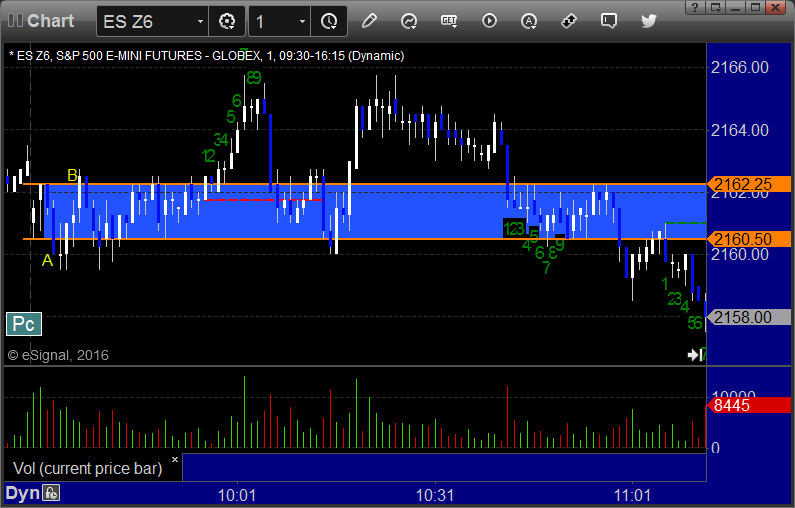Screen dimensions: 795x508
Task: Click the 2166.00 price axis label
Action: 740,67
